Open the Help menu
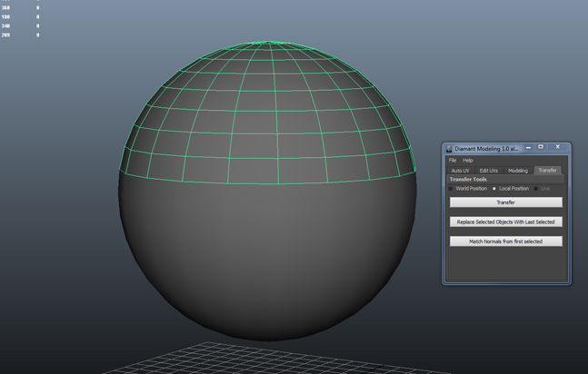Screen dimensions: 588x374 468,161
